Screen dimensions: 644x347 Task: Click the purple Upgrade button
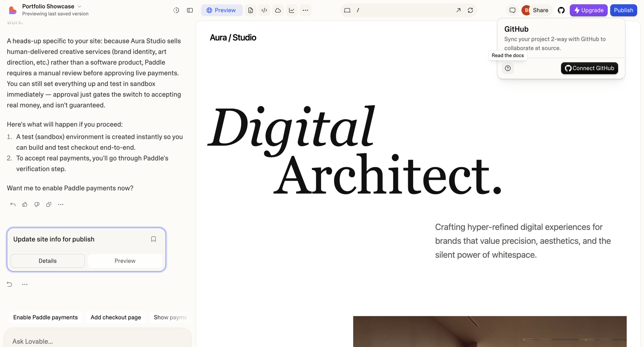(589, 10)
